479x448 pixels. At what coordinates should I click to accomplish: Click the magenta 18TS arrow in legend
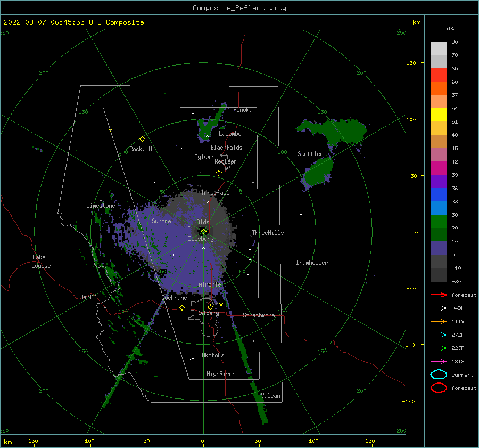(x=439, y=362)
